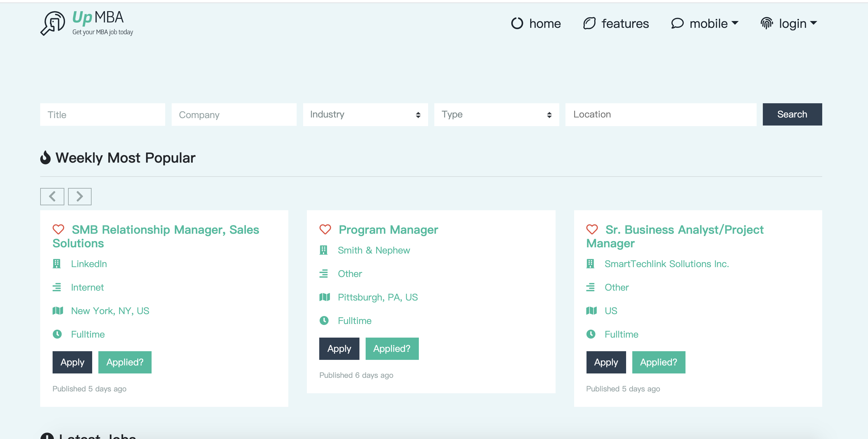Screen dimensions: 868x439
Task: Show previous popular jobs with left arrow
Action: coord(52,196)
